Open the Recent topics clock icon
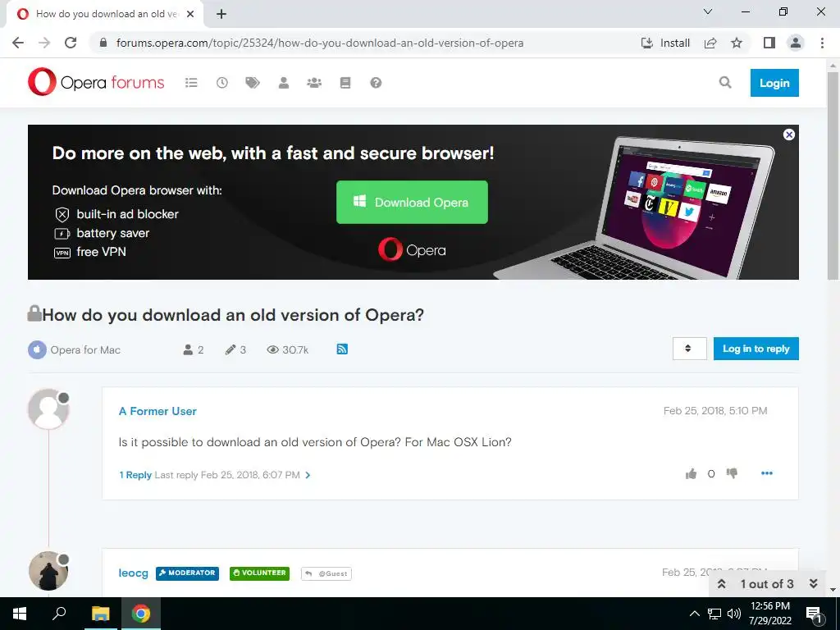 [x=221, y=83]
